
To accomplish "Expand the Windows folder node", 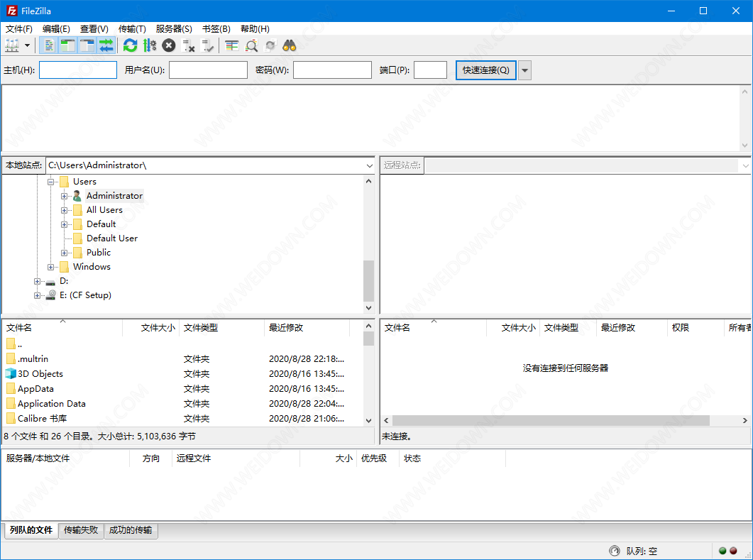I will tap(50, 267).
